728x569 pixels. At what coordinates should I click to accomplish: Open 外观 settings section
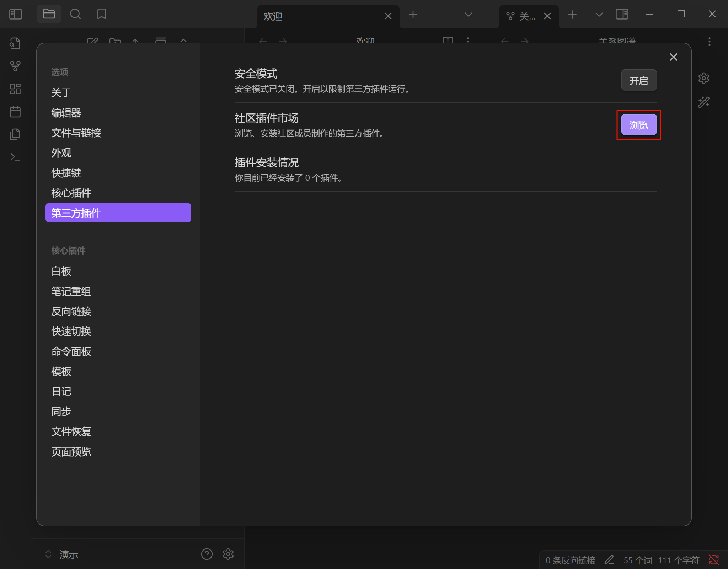pyautogui.click(x=61, y=153)
